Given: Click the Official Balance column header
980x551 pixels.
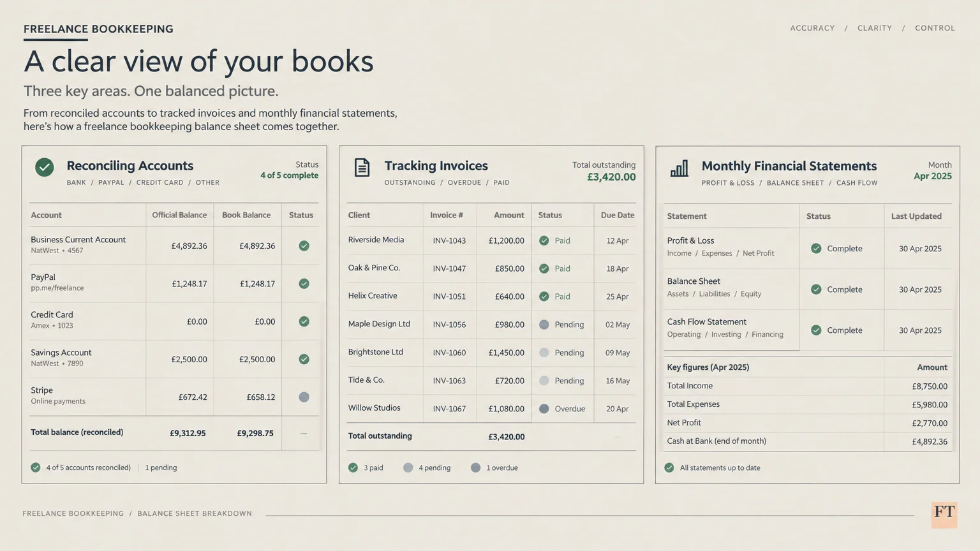Looking at the screenshot, I should click(x=179, y=215).
